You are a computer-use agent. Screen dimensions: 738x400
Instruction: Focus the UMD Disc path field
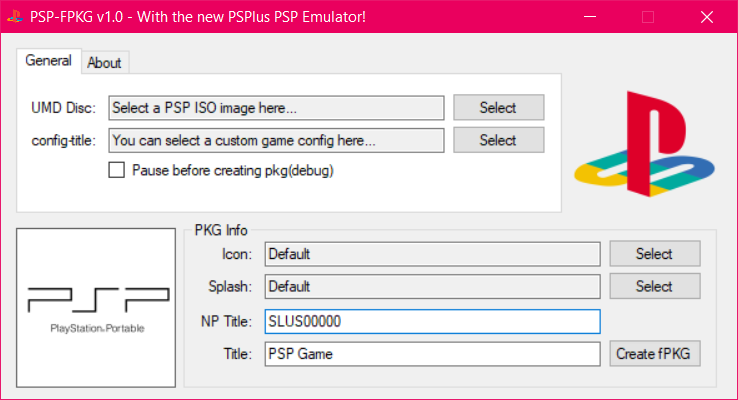coord(276,108)
